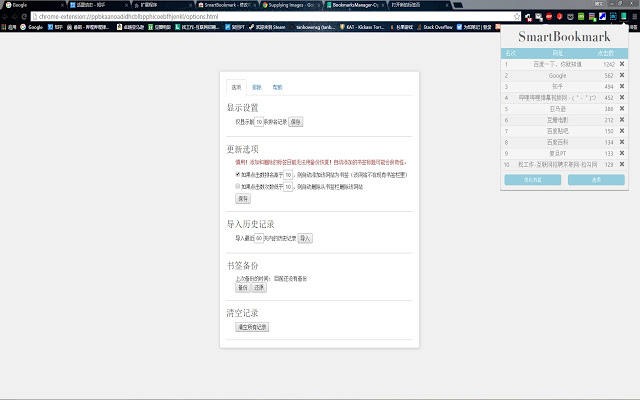640x400 pixels.
Task: Click the browser reload button
Action: [24, 16]
